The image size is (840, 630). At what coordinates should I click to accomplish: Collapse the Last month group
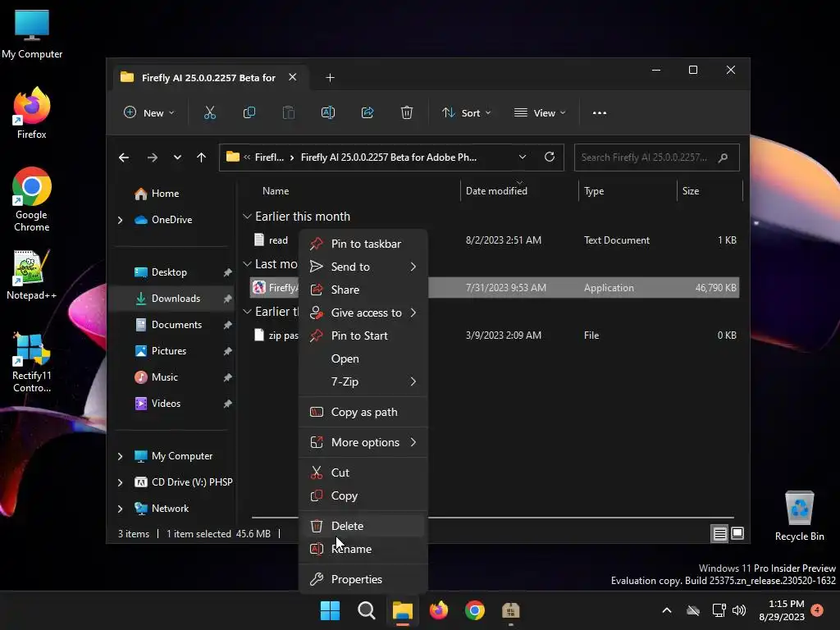[247, 264]
